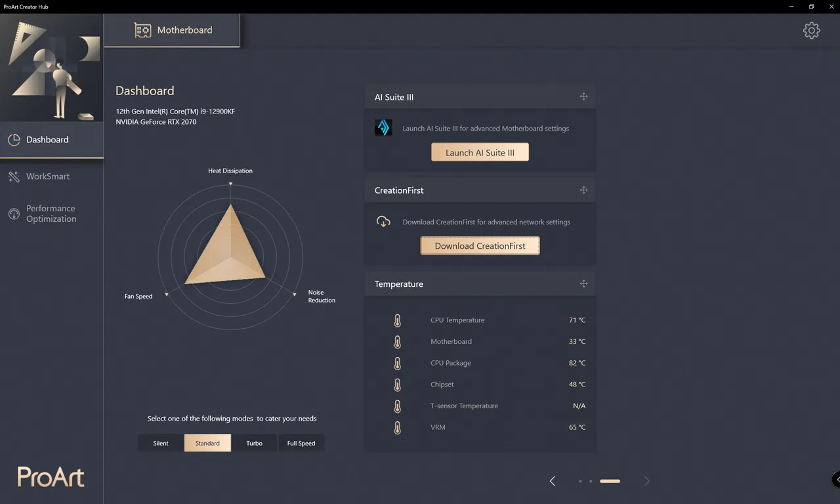The height and width of the screenshot is (504, 840).
Task: Open the Performance Optimization section
Action: [x=52, y=214]
